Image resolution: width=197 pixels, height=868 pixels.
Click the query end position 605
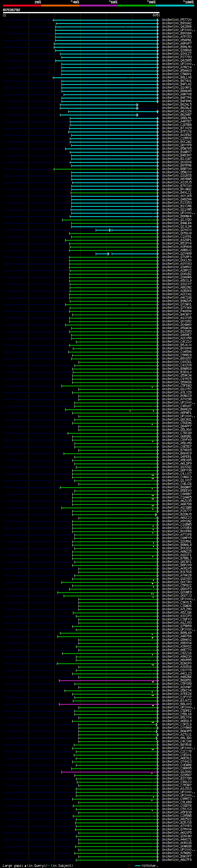point(155,15)
